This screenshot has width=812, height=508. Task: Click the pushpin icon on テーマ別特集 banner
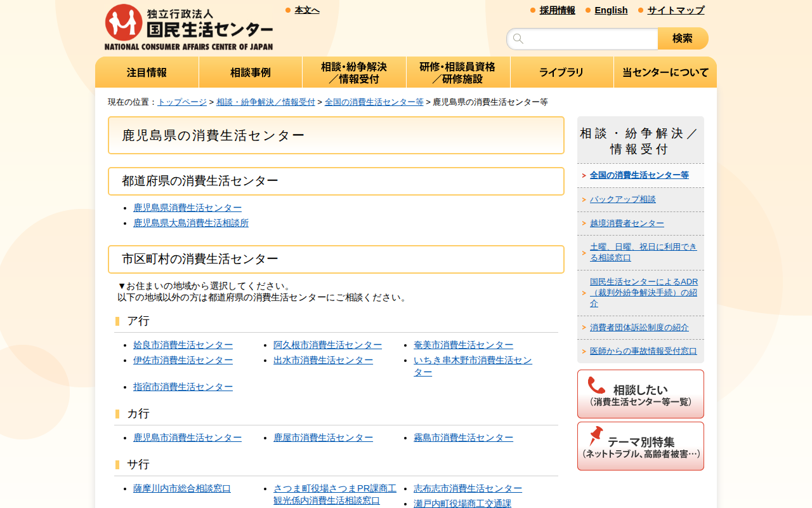596,436
